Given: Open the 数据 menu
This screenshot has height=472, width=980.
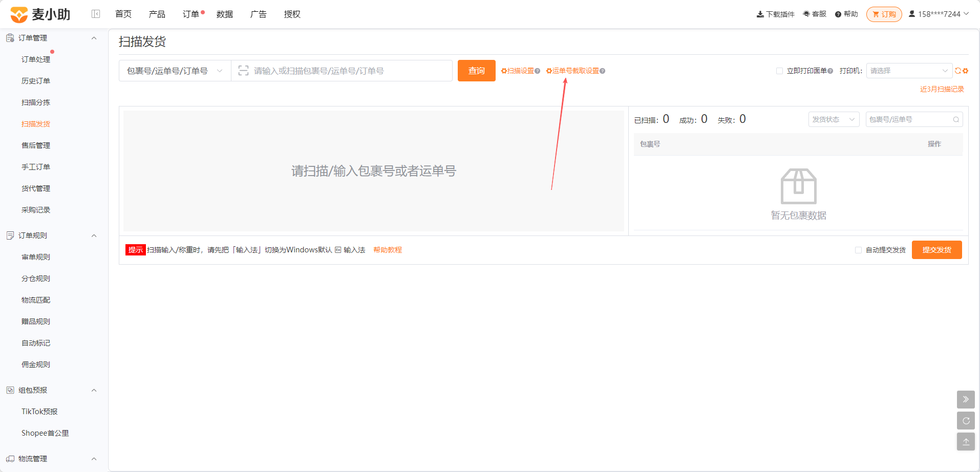Looking at the screenshot, I should (225, 14).
